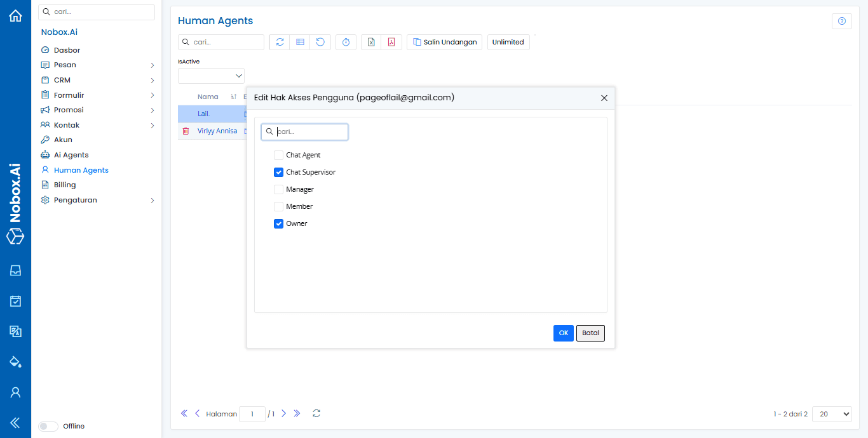Image resolution: width=868 pixels, height=438 pixels.
Task: Open the translation language icon
Action: (15, 331)
